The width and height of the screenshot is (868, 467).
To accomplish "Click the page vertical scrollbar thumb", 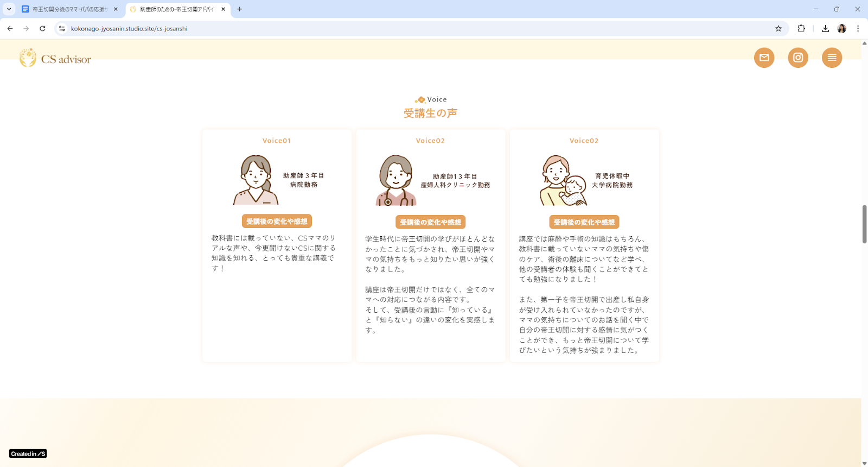I will click(x=864, y=224).
